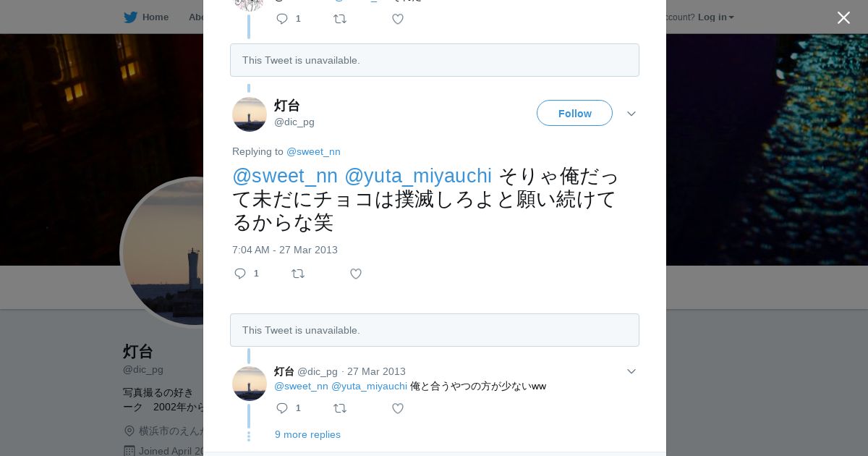Like the main tweet dated 27 Mar 2013
Image resolution: width=868 pixels, height=456 pixels.
click(x=356, y=274)
